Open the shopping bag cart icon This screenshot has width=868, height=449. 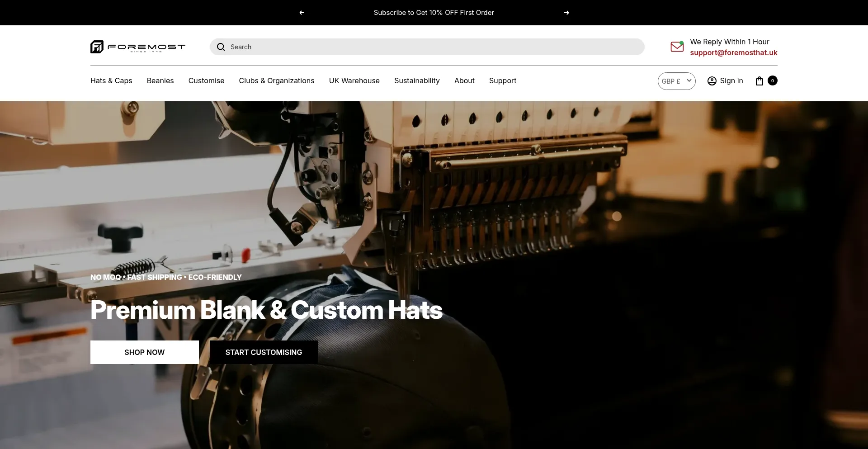[x=759, y=81]
